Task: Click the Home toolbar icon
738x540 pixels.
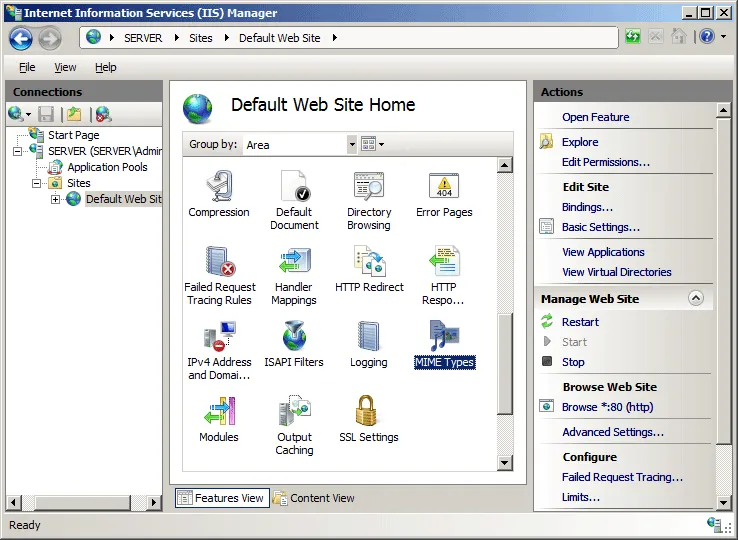Action: tap(678, 36)
